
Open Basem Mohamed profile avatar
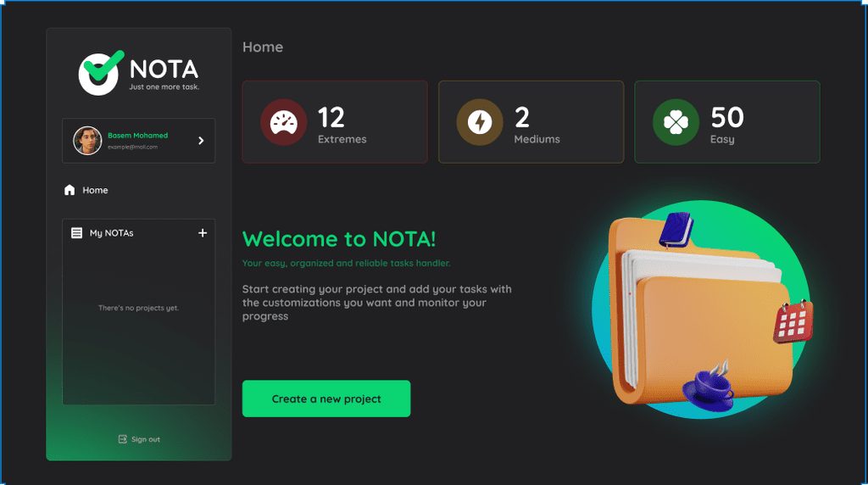tap(87, 141)
